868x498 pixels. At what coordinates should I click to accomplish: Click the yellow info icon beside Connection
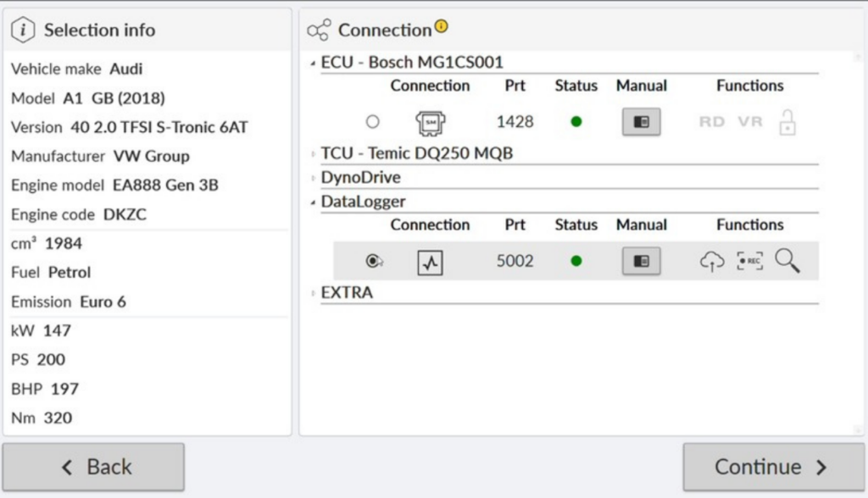point(441,27)
